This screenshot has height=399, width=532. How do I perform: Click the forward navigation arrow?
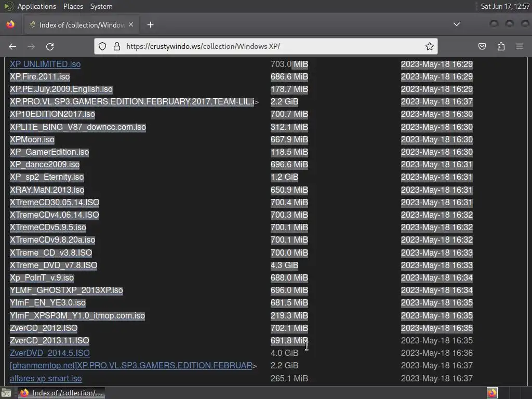click(31, 46)
